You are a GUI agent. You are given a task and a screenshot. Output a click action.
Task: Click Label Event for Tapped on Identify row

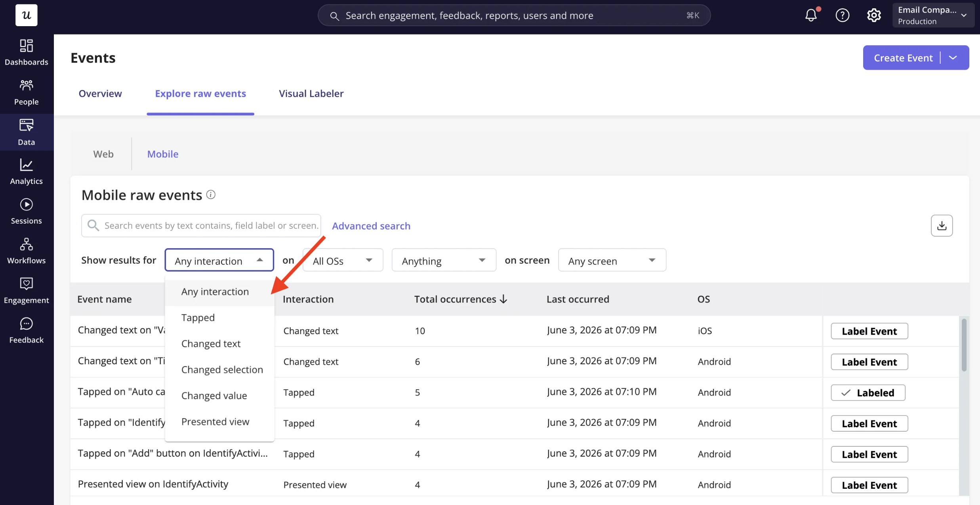pyautogui.click(x=869, y=423)
